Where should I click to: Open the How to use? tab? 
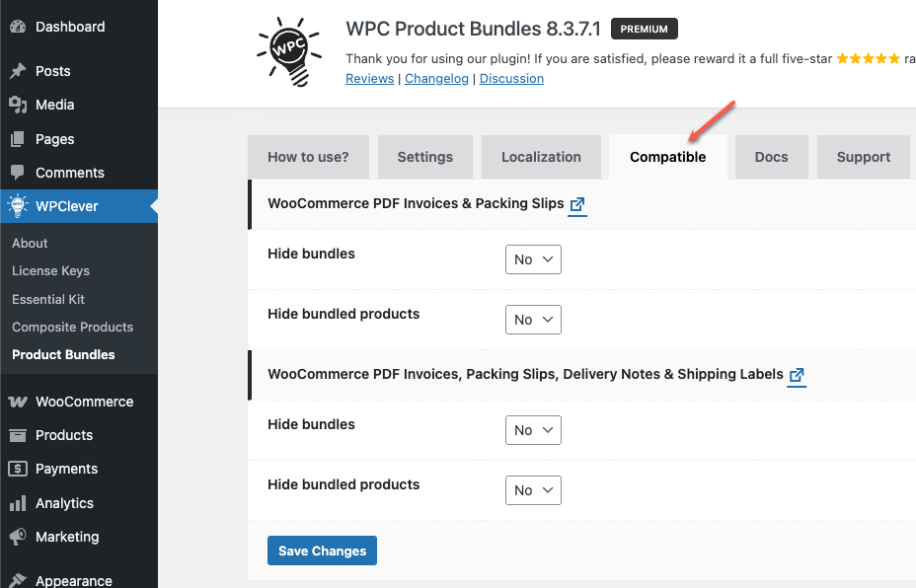tap(308, 157)
